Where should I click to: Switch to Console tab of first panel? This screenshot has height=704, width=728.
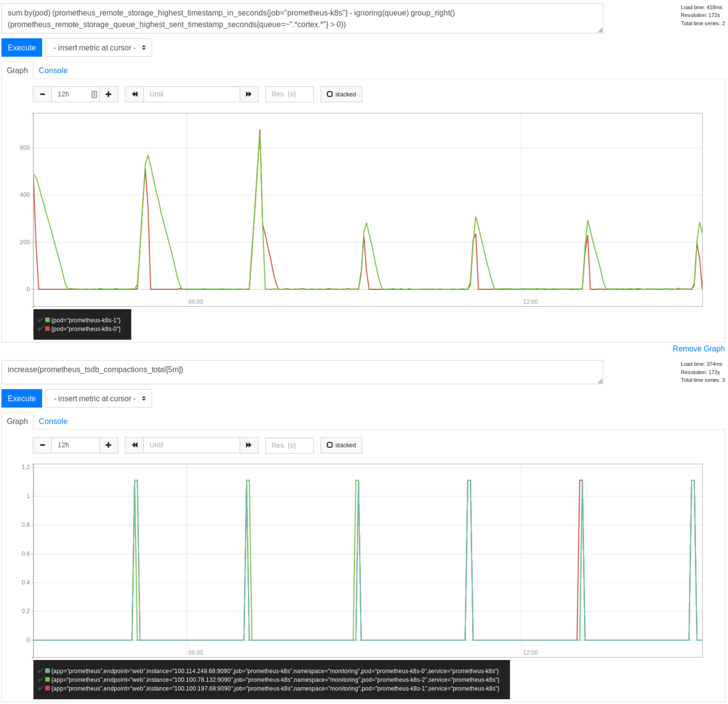(x=53, y=71)
